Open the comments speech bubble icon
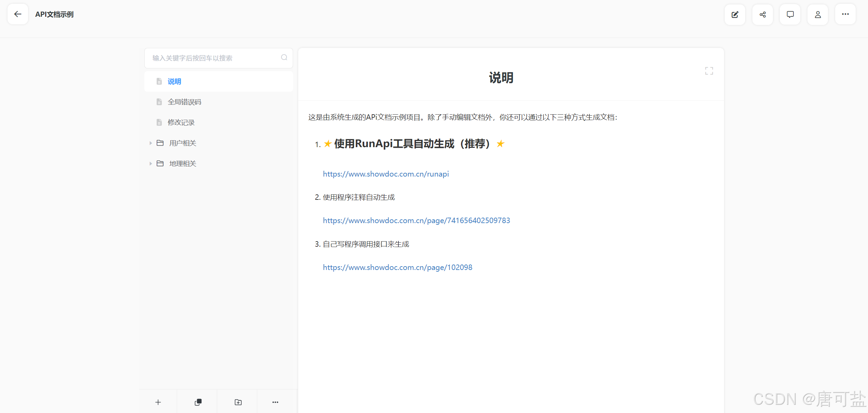868x413 pixels. click(790, 14)
